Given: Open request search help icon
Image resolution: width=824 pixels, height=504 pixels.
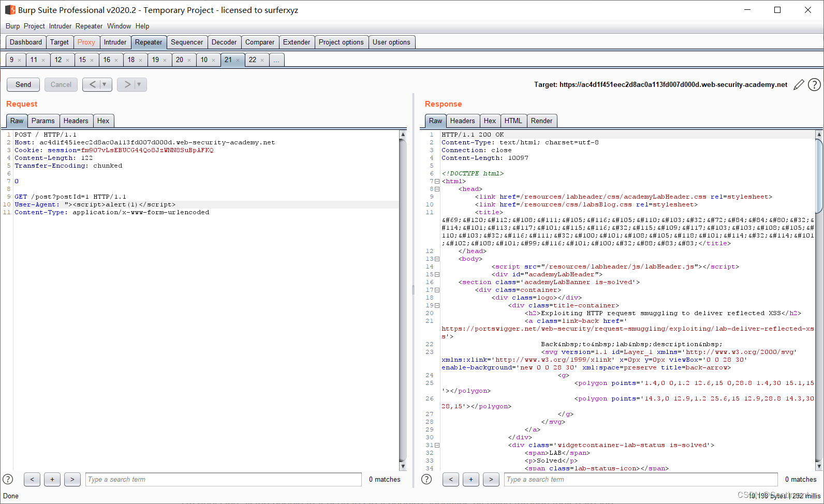Looking at the screenshot, I should (x=8, y=479).
